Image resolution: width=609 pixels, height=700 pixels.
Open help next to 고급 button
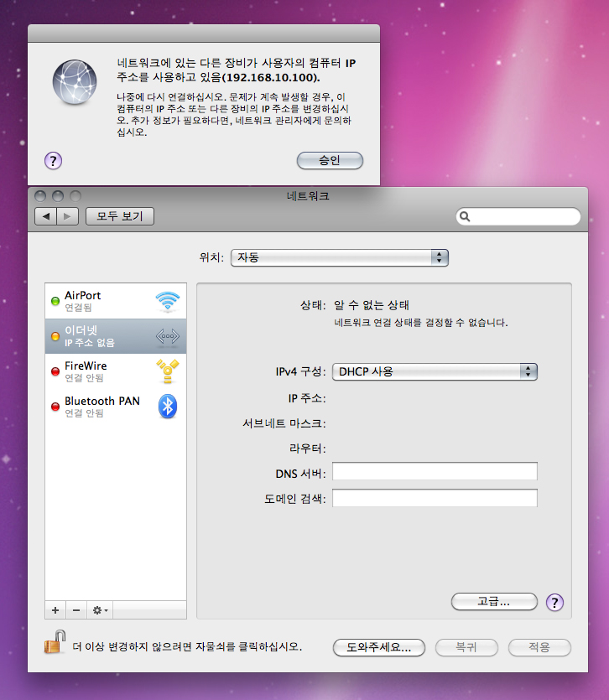click(x=554, y=602)
